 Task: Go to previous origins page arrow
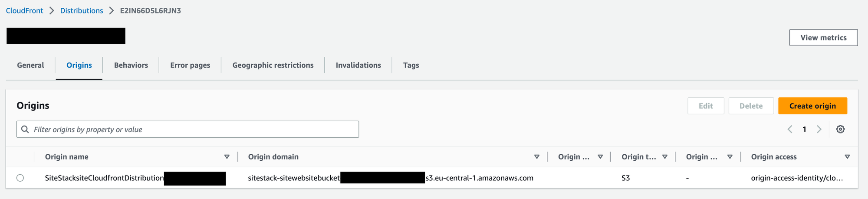(x=790, y=129)
